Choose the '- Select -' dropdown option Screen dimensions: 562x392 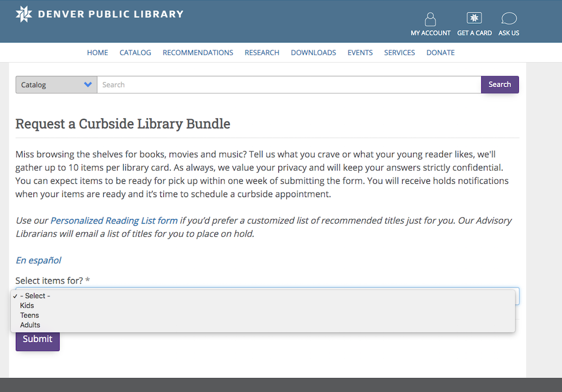click(x=263, y=296)
